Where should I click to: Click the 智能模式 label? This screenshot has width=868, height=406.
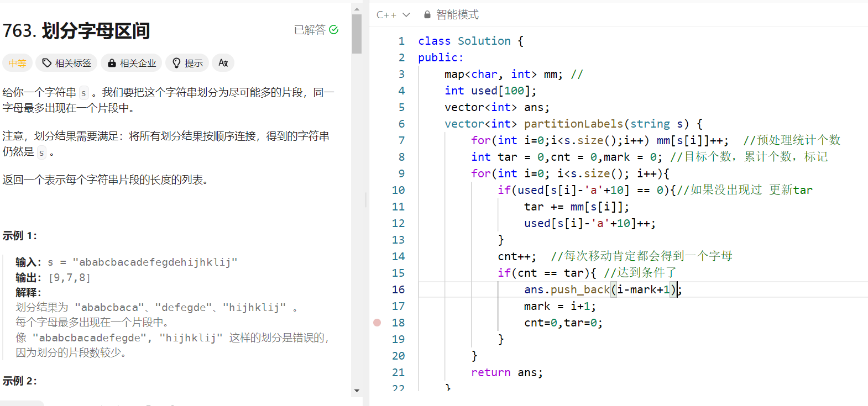coord(457,15)
